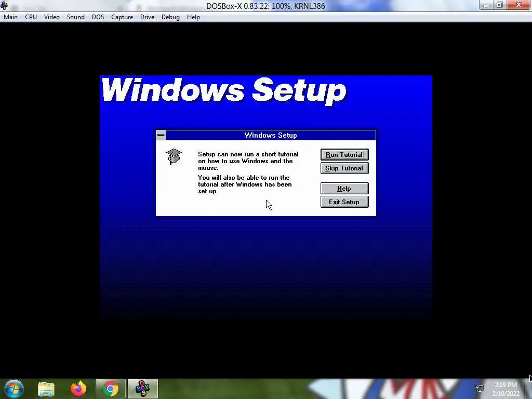Open the Capture menu

point(122,17)
